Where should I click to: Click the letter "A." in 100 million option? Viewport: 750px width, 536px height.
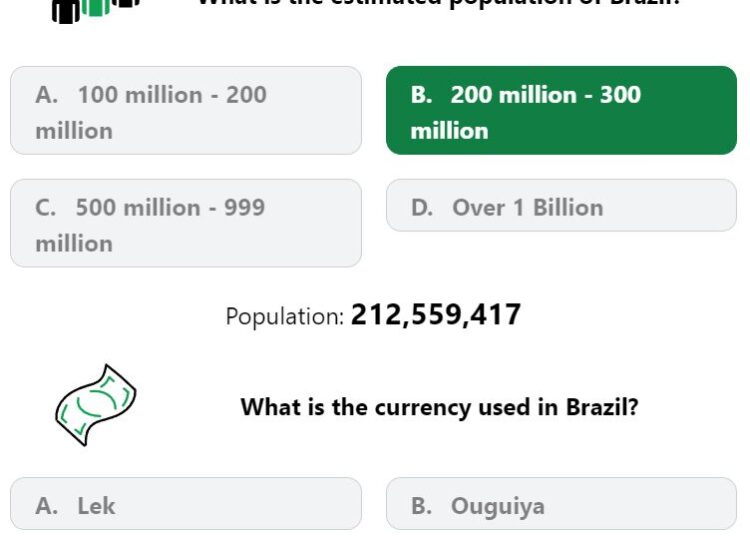46,95
